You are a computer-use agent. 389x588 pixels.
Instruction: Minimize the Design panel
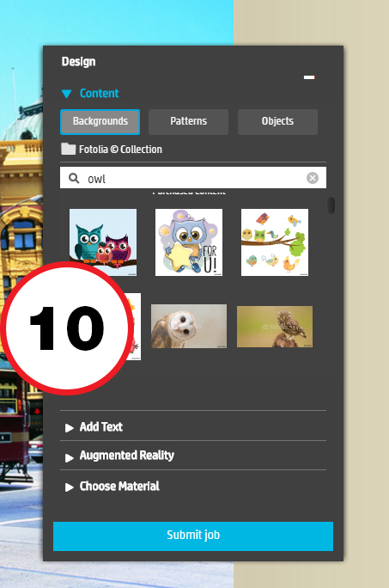[x=309, y=77]
